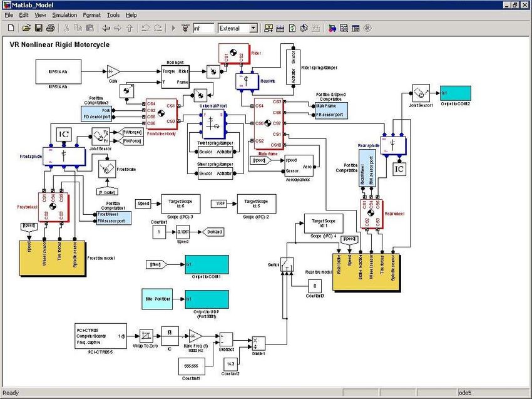Select the Aerodynamics subsystem block
532x399 pixels.
coord(299,166)
